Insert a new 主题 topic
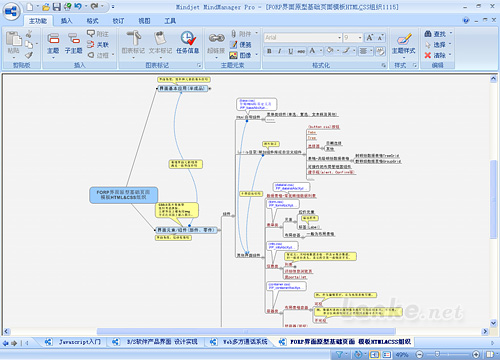Screen dimensions: 500x360 [x=53, y=43]
